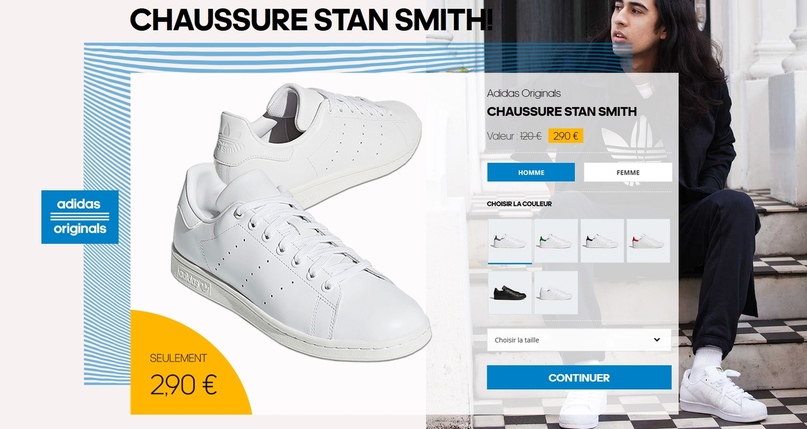Click the 'CHOISIR LA COULEUR' label
This screenshot has height=429, width=807.
519,204
